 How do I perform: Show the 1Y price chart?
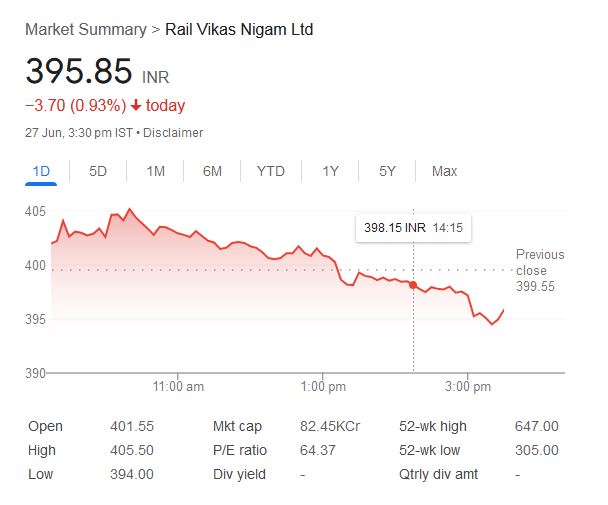click(x=330, y=171)
